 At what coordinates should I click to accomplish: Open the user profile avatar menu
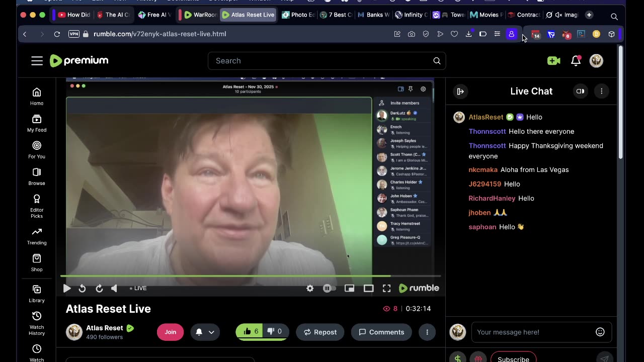(596, 61)
